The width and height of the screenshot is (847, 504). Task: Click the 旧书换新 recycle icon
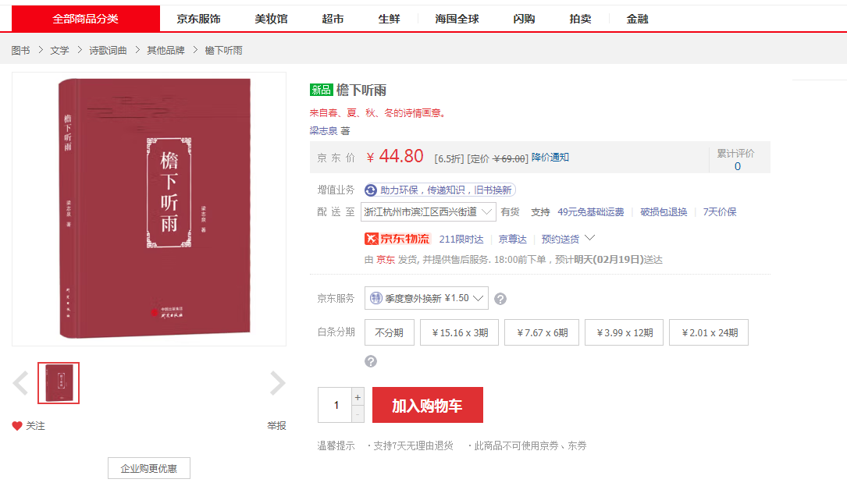[x=371, y=190]
